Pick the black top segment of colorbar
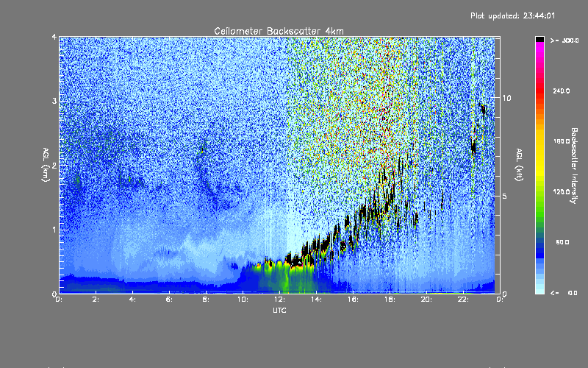Image resolution: width=588 pixels, height=368 pixels. [539, 39]
